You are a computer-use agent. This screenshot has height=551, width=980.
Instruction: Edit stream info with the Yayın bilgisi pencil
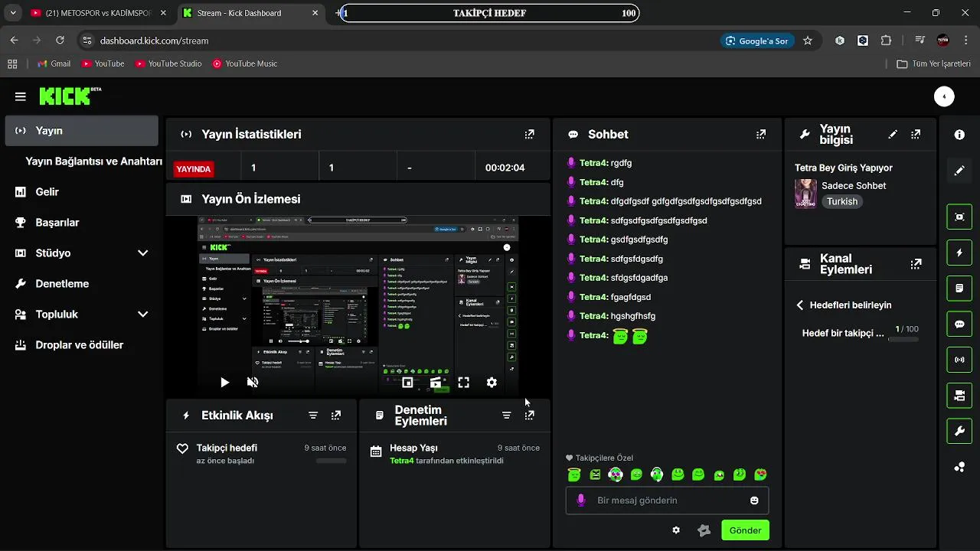point(893,134)
